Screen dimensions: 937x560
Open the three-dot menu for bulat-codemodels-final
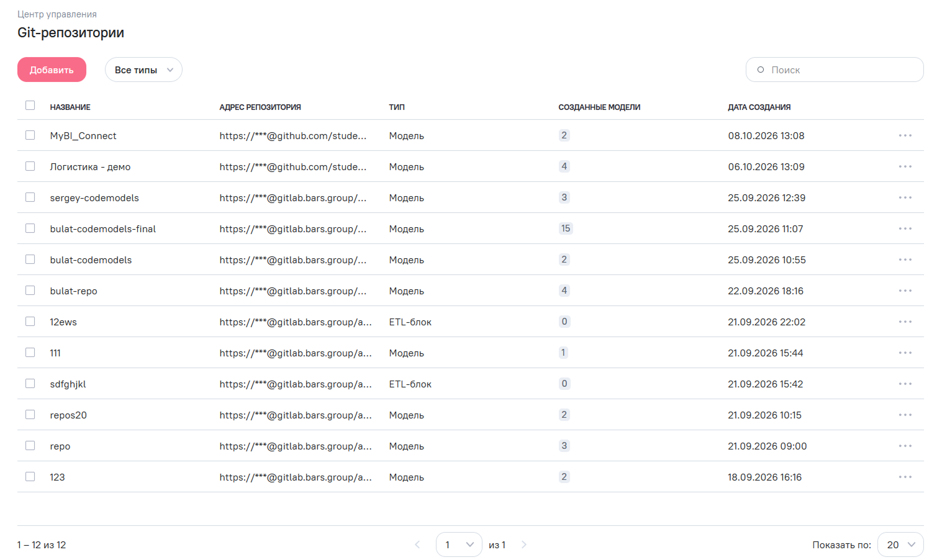905,228
